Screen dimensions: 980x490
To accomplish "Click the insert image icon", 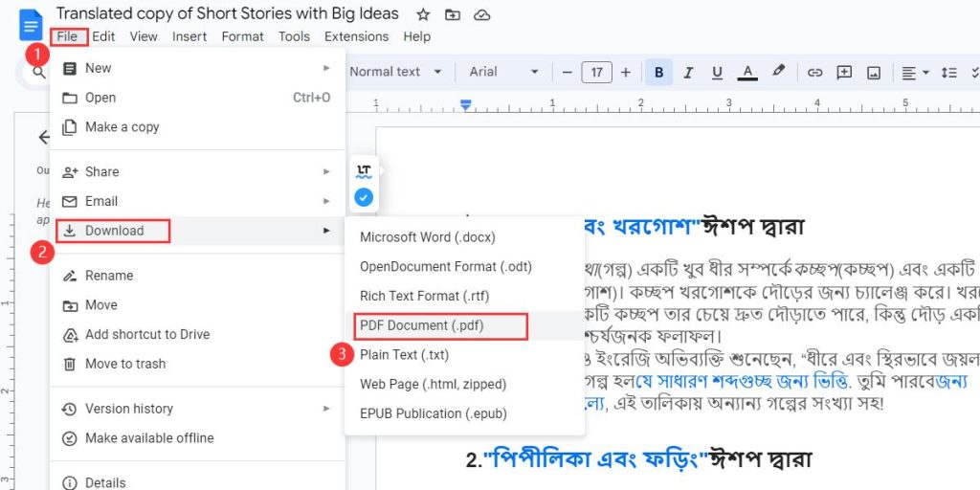I will point(874,73).
